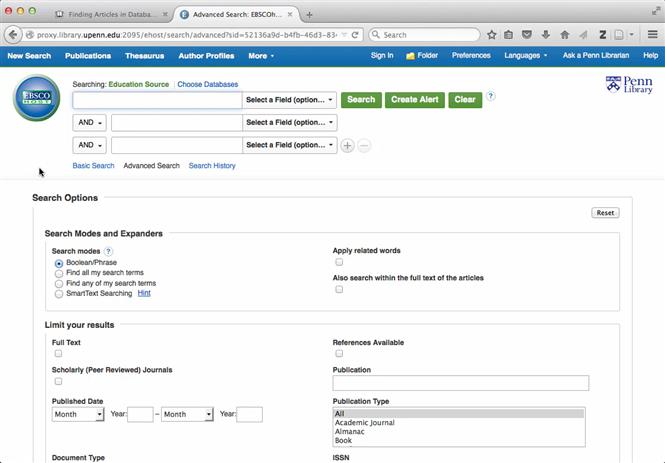Check Scholarly (Peer Reviewed) Journals

coord(58,381)
